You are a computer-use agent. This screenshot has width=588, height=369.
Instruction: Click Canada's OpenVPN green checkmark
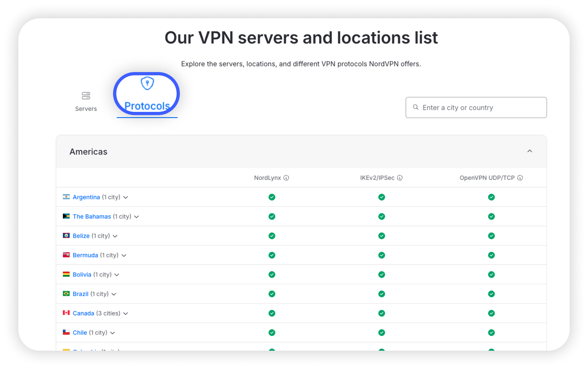click(491, 313)
